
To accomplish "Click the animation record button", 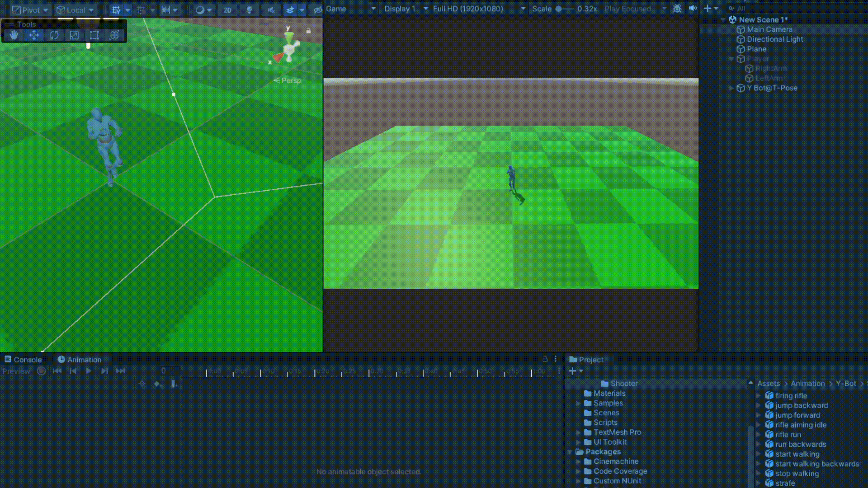I will coord(41,371).
